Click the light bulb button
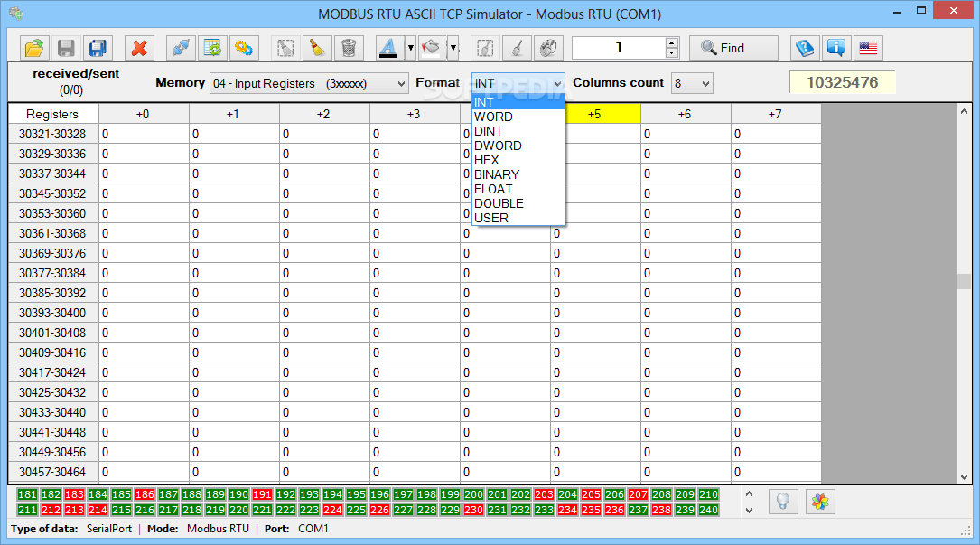980x545 pixels. click(x=783, y=502)
